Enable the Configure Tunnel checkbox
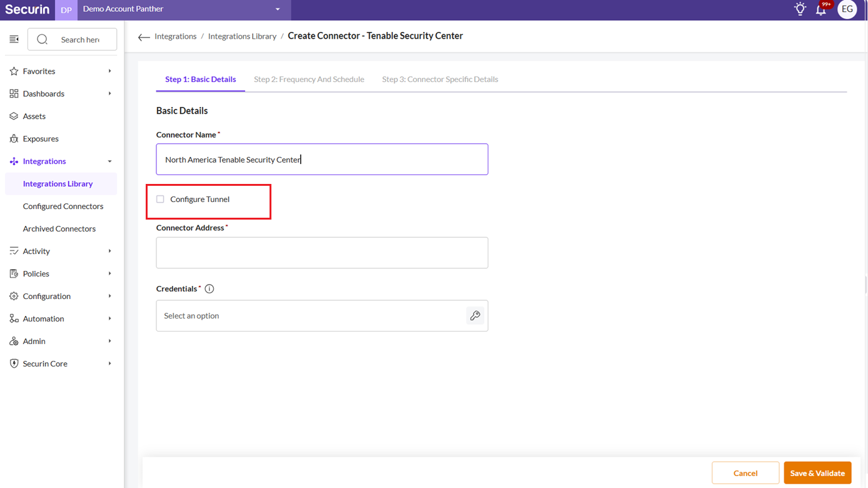868x488 pixels. [x=160, y=199]
